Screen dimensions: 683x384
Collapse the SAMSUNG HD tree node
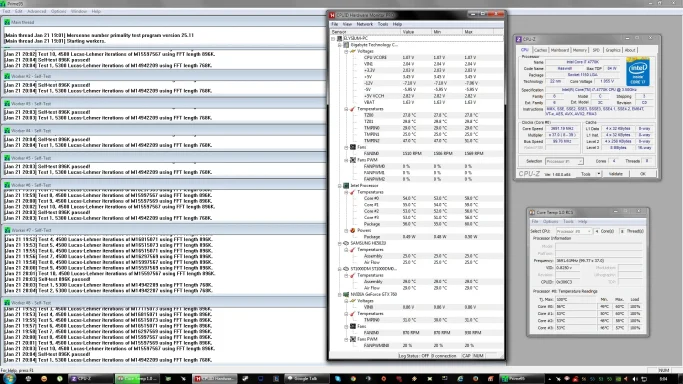coord(340,243)
